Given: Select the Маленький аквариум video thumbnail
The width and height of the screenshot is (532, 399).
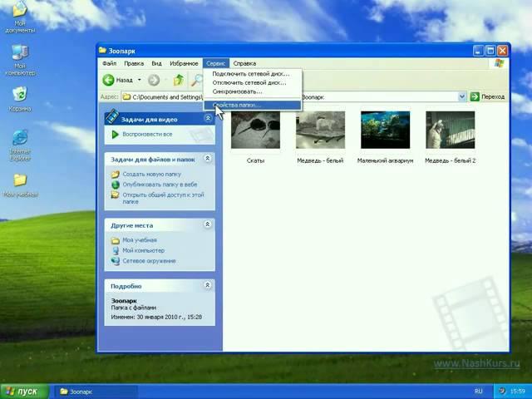Looking at the screenshot, I should [x=385, y=130].
